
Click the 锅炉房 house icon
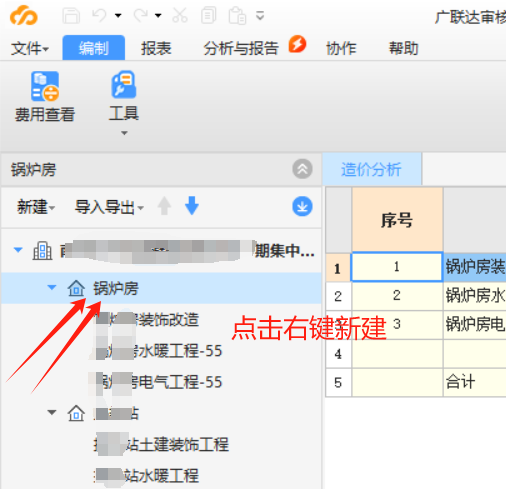(76, 288)
